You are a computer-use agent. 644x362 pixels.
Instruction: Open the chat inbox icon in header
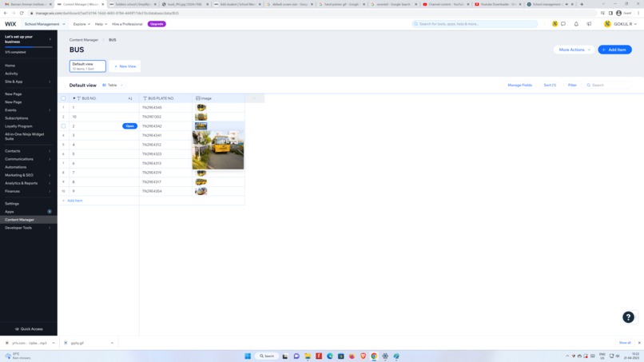[563, 24]
